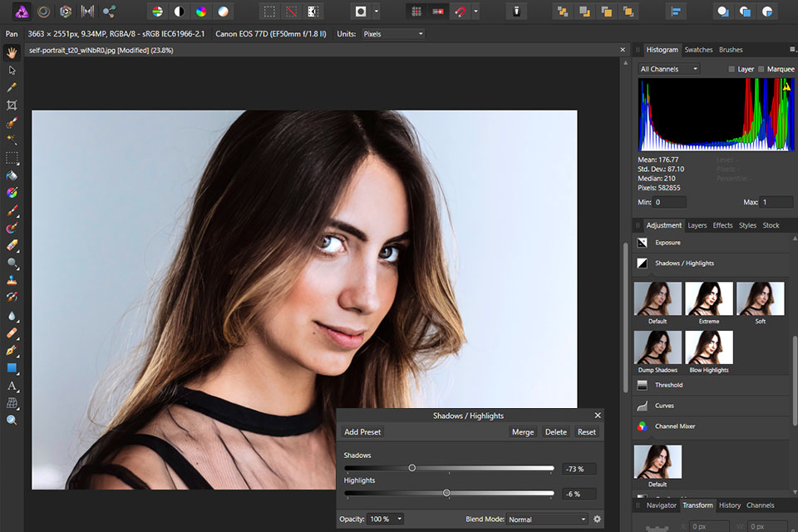
Task: Enable the Layer checkbox in Histogram
Action: (x=731, y=69)
